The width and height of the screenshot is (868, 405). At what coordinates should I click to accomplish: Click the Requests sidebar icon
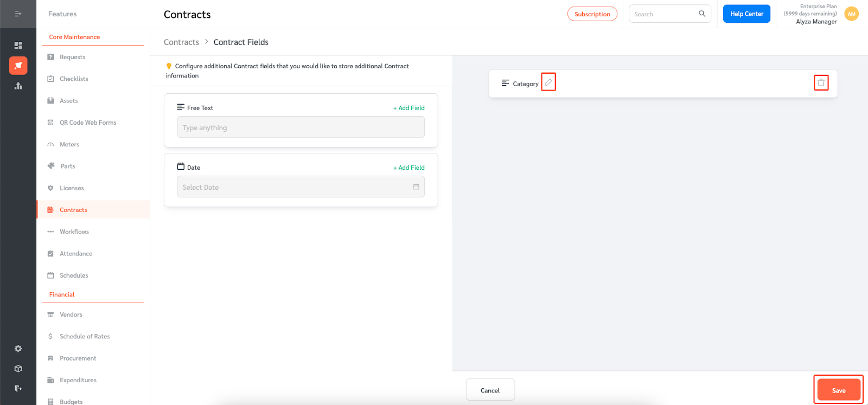click(x=50, y=57)
